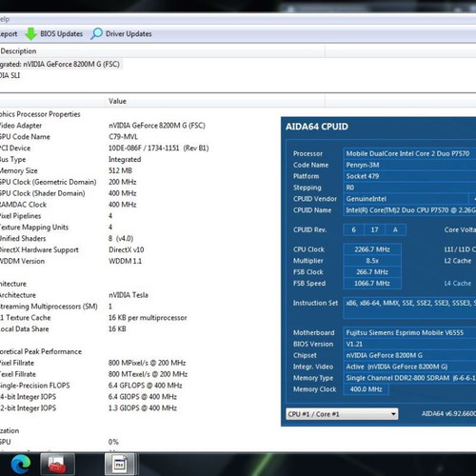Viewport: 476px width, 476px height.
Task: Click the Single-Precision FLOPS row label
Action: [x=35, y=386]
